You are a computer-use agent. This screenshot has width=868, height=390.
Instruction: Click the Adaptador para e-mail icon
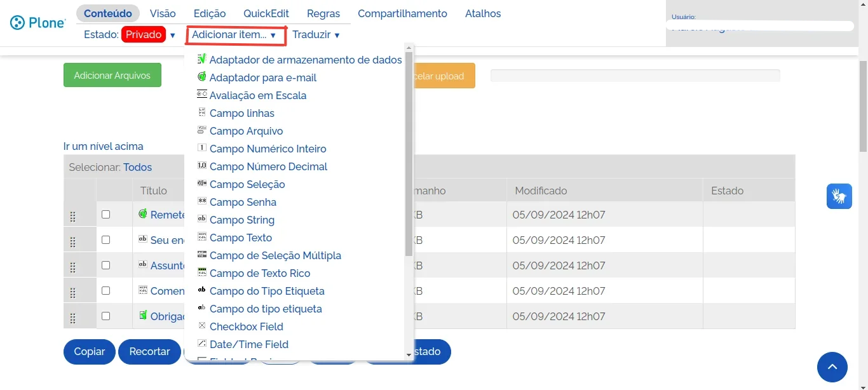202,77
